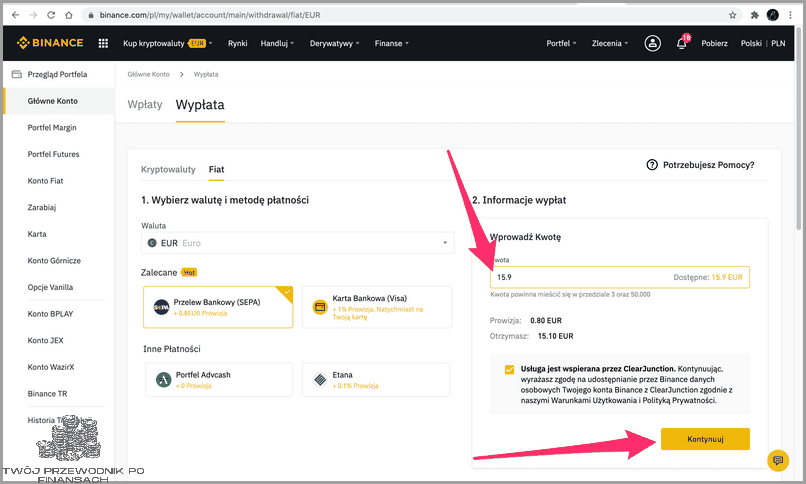Expand the Handluj dropdown menu
Viewport: 806px width, 484px height.
pos(277,43)
